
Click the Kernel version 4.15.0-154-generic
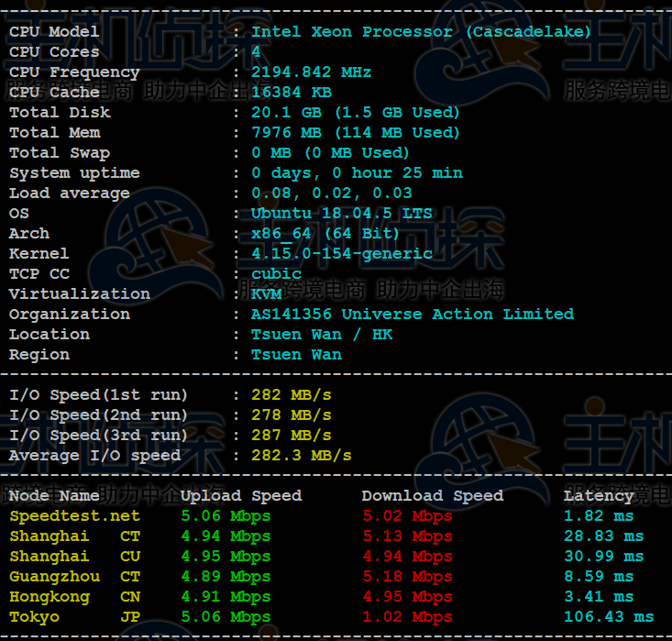pyautogui.click(x=341, y=254)
